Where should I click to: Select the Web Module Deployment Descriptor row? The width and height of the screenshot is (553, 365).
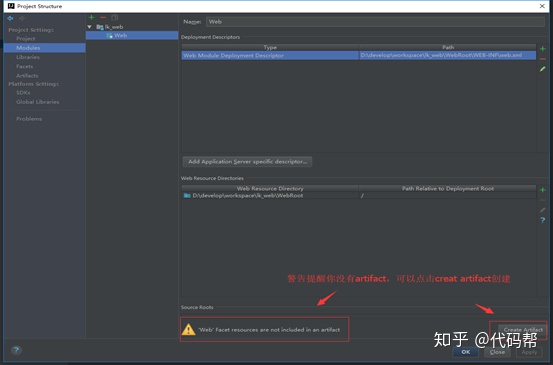[359, 55]
